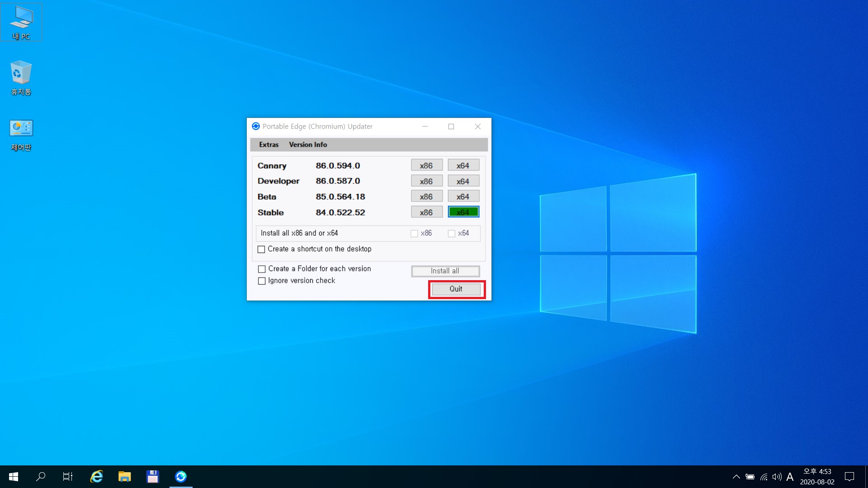Install Beta x86 build
This screenshot has height=488, width=868.
(x=426, y=197)
